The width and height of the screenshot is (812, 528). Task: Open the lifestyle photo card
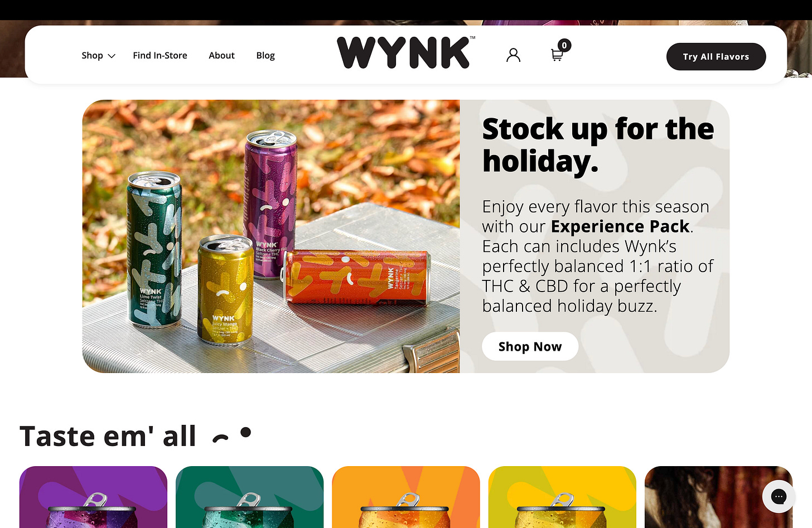point(718,497)
